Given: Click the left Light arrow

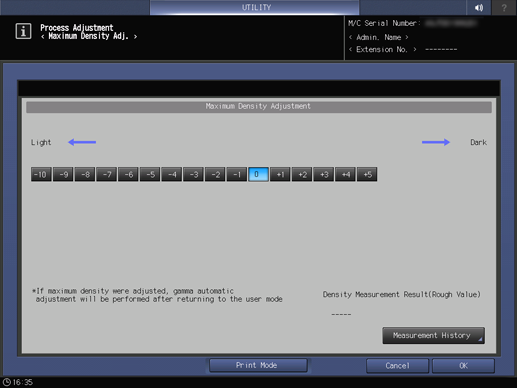Looking at the screenshot, I should 82,142.
